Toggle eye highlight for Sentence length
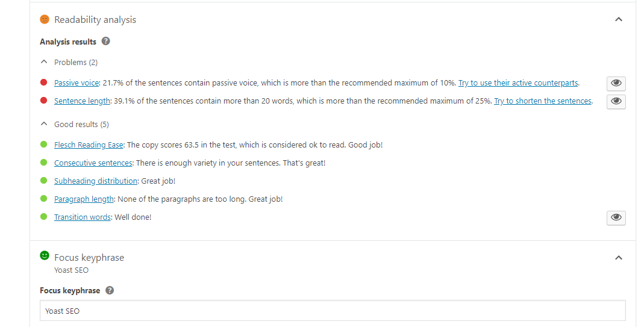Screen dimensions: 644x327 click(616, 101)
